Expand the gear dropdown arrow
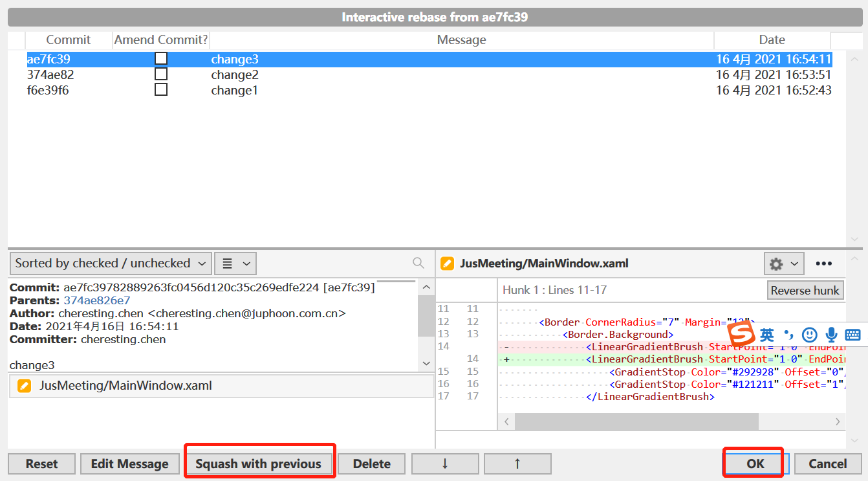The image size is (868, 481). (794, 263)
